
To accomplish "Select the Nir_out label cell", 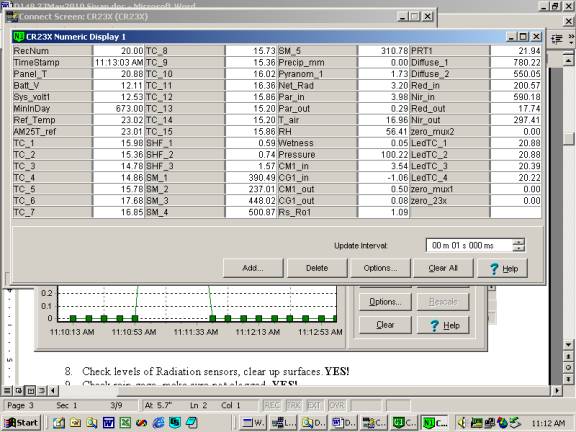I will click(450, 120).
